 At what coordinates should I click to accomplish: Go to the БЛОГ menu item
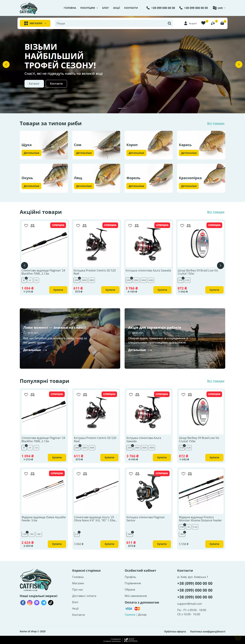click(105, 8)
